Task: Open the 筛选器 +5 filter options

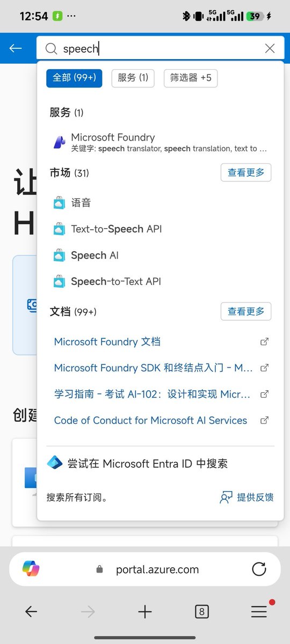Action: [191, 78]
